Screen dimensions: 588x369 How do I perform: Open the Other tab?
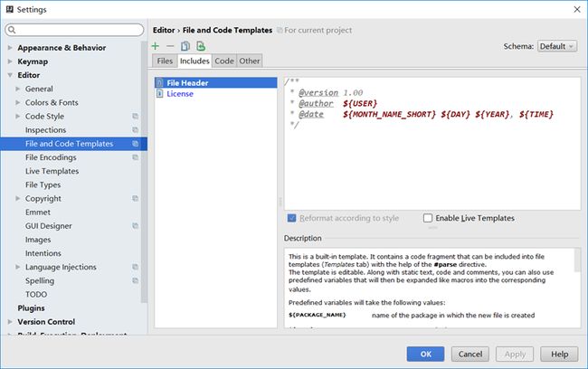click(250, 61)
